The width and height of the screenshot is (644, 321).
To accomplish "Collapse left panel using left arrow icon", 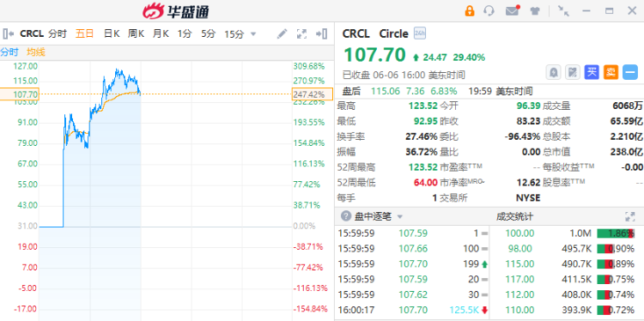I will click(9, 33).
